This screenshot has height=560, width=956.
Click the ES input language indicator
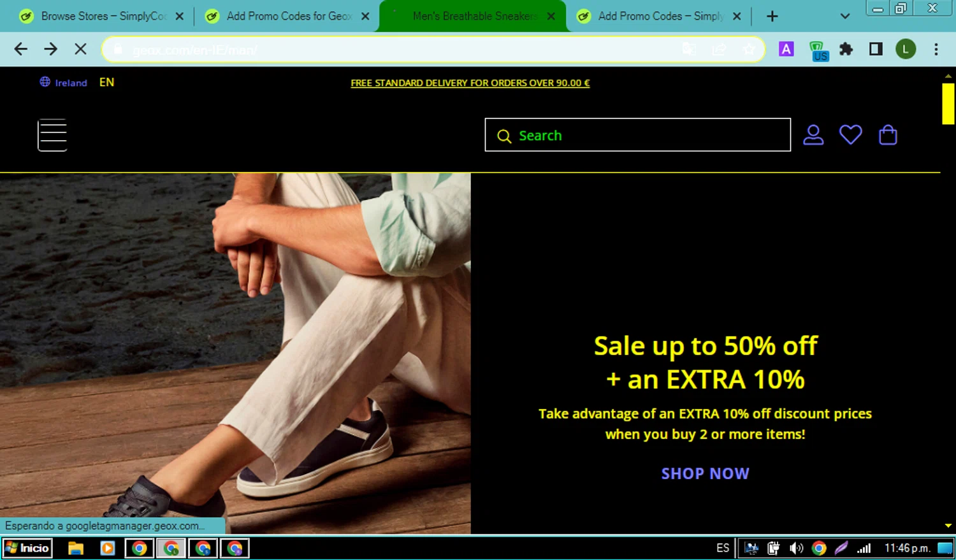pyautogui.click(x=723, y=548)
